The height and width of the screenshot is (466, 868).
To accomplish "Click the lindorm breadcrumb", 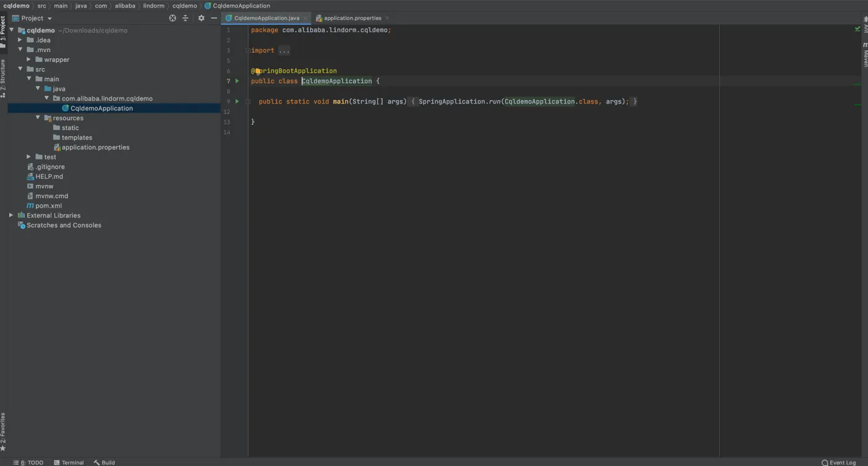I will coord(154,6).
